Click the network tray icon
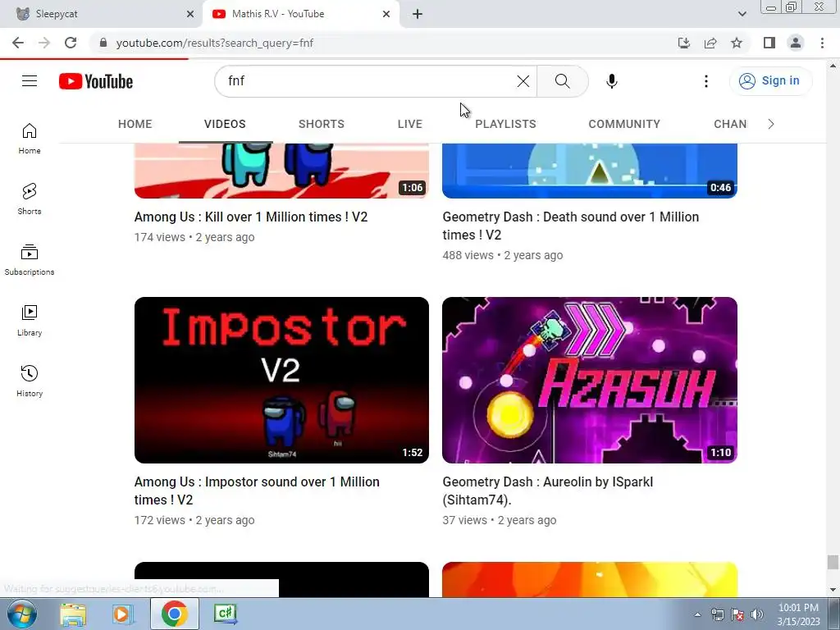The image size is (840, 630). tap(717, 614)
